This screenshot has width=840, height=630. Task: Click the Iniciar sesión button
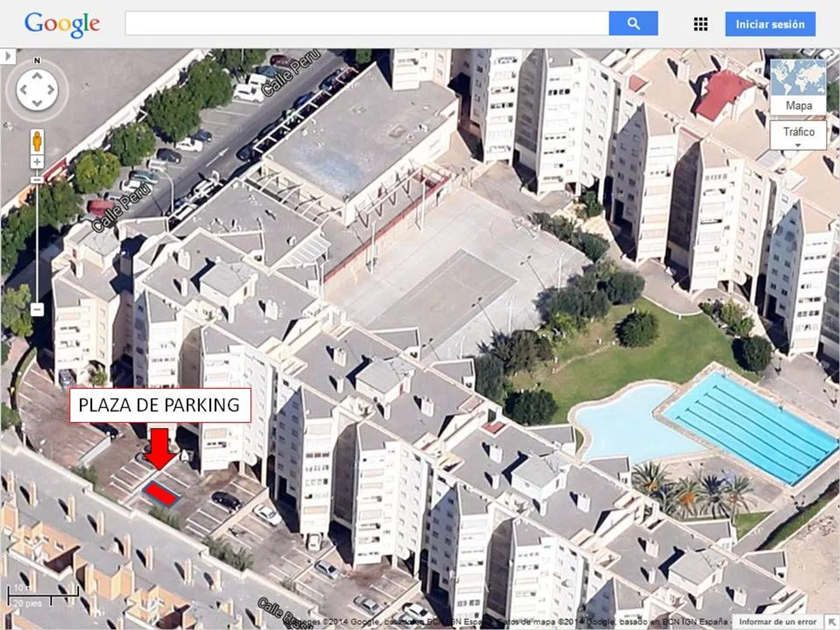(x=770, y=24)
